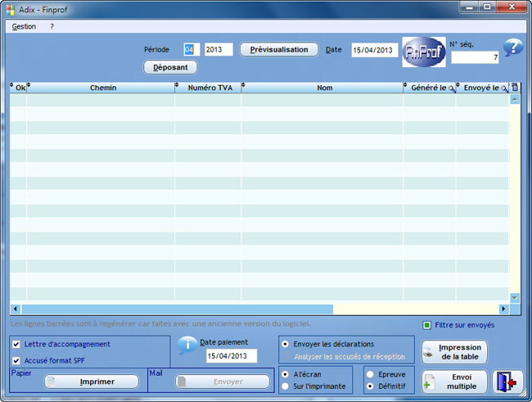Select the Sur l'imprimante radio option
This screenshot has width=532, height=402.
tap(285, 386)
